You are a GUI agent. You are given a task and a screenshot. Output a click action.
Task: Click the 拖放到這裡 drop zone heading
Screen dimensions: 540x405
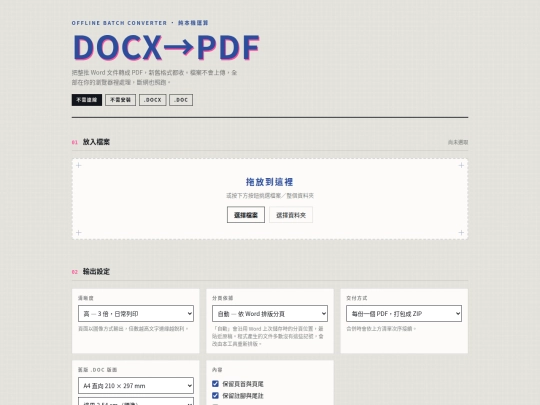[x=269, y=182]
